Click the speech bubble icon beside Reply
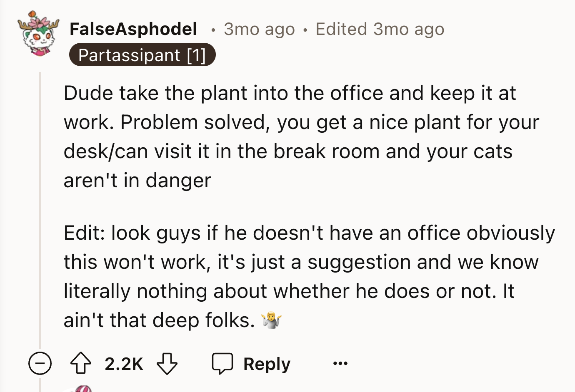This screenshot has width=575, height=392. click(x=222, y=364)
